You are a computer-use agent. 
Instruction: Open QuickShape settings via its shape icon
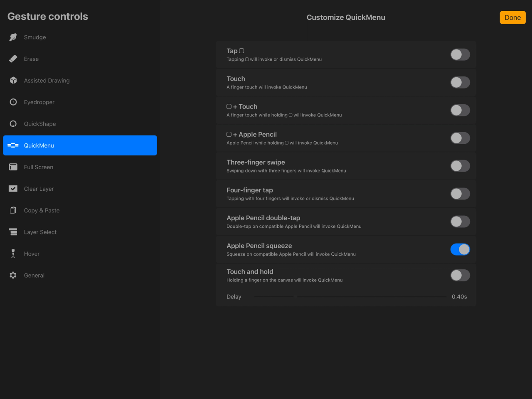pyautogui.click(x=13, y=123)
